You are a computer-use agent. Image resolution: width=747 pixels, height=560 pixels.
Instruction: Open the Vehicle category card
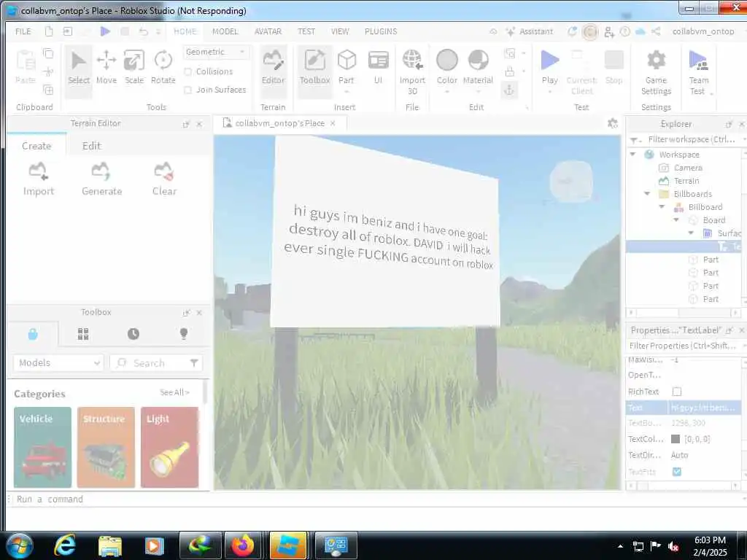click(42, 447)
